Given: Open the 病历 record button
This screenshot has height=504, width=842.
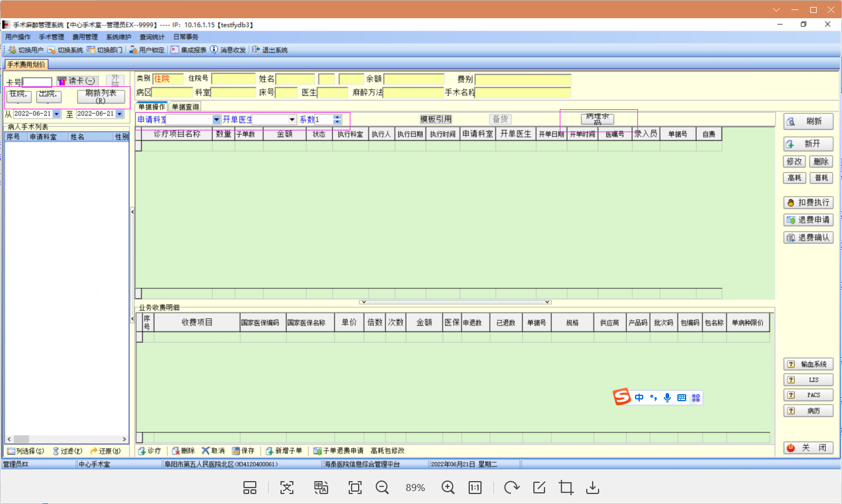Looking at the screenshot, I should click(808, 411).
